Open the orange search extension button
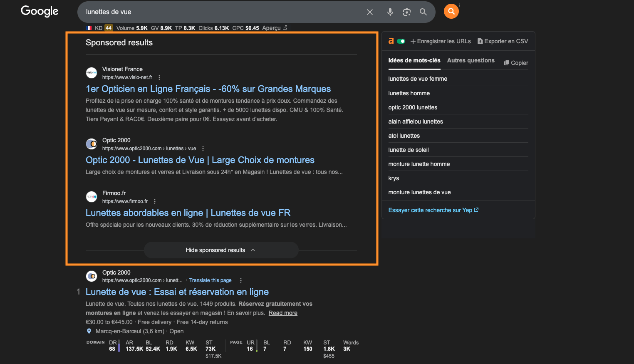634x364 pixels. (x=451, y=11)
